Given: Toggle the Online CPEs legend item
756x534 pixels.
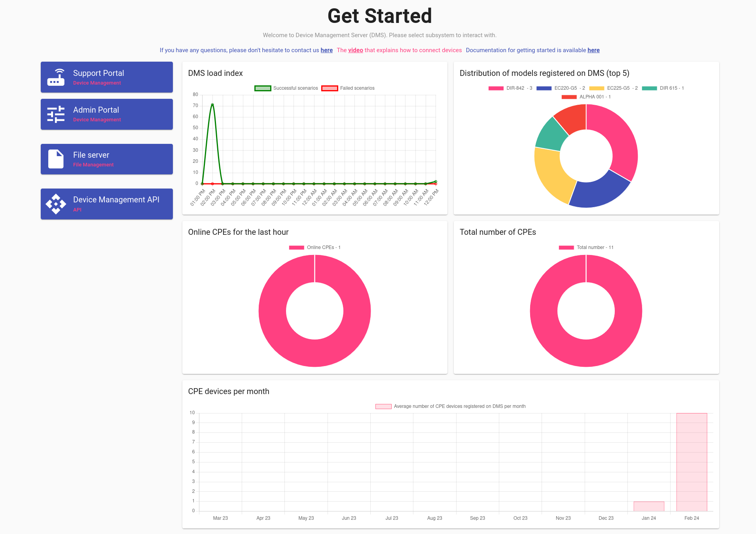Looking at the screenshot, I should pyautogui.click(x=315, y=247).
